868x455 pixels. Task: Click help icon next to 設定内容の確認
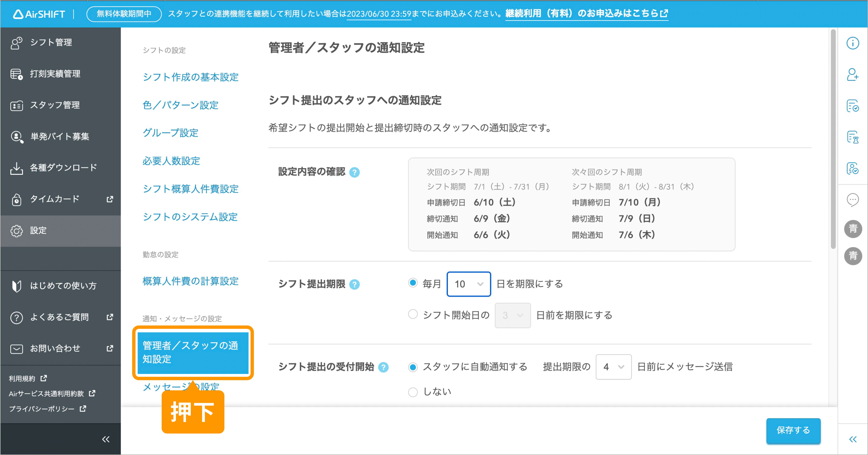354,173
